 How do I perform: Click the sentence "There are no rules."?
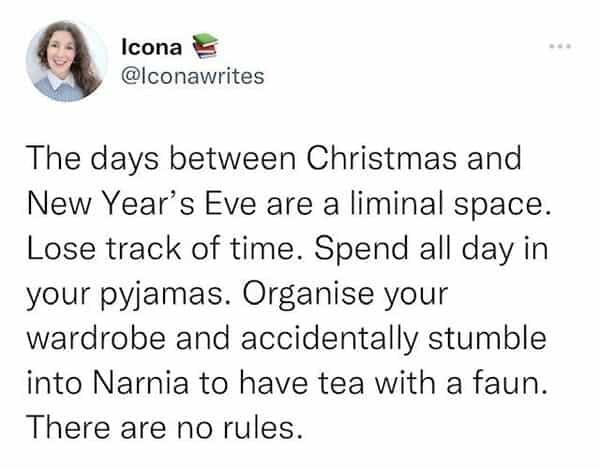tap(165, 429)
